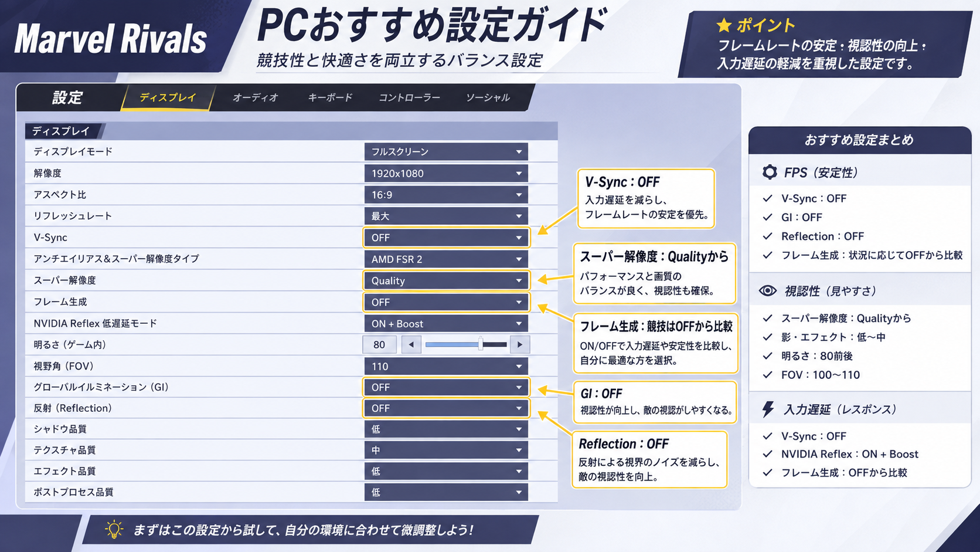
Task: Click the gear icon beside FPS（安定性）
Action: coord(770,172)
